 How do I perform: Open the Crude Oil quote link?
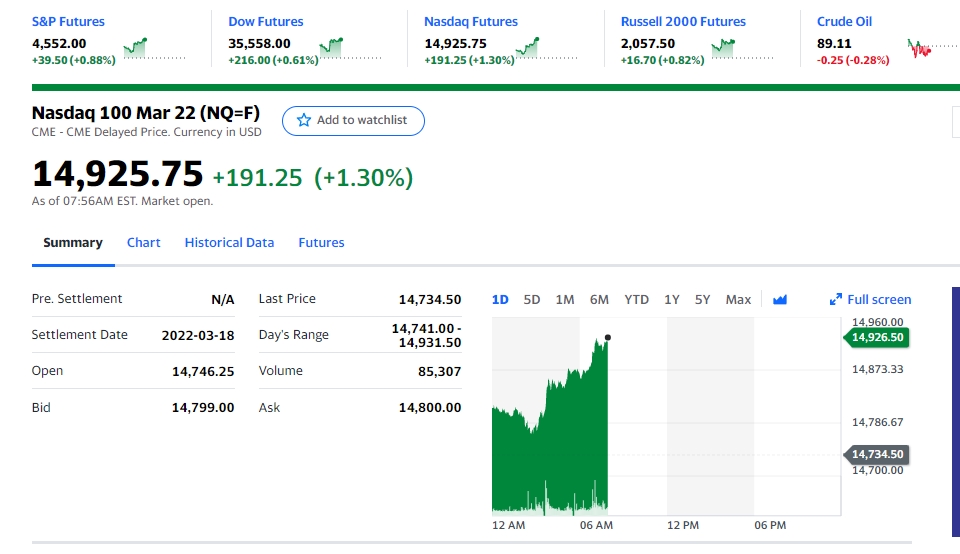tap(844, 21)
